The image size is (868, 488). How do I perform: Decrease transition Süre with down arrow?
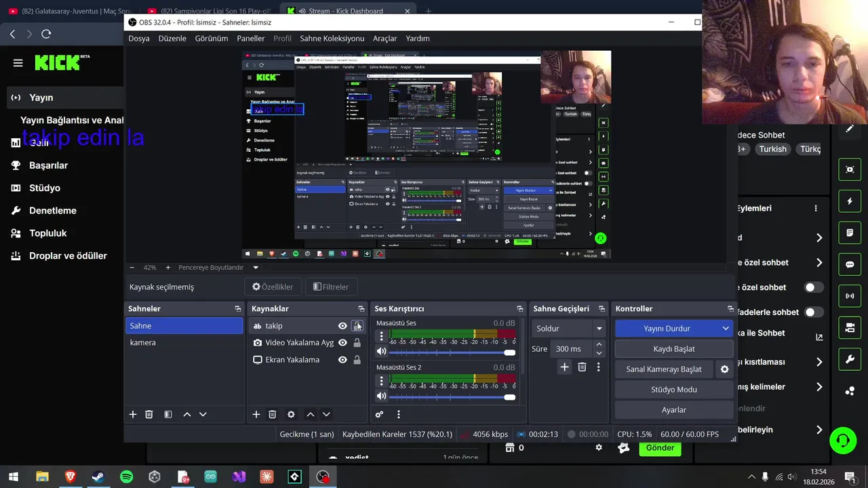(x=598, y=353)
